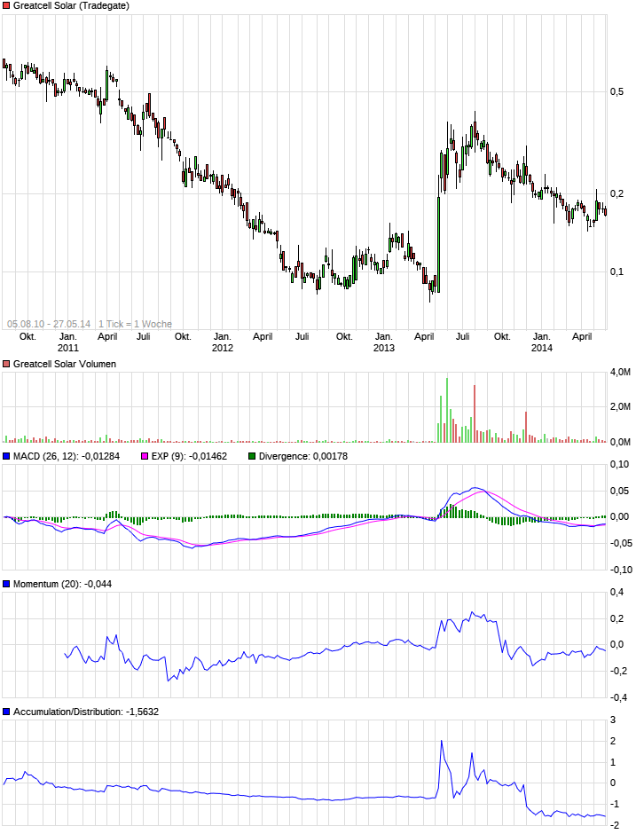Select the 'Greatcell Solar Volumen' panel title
This screenshot has height=834, width=644.
pos(65,365)
